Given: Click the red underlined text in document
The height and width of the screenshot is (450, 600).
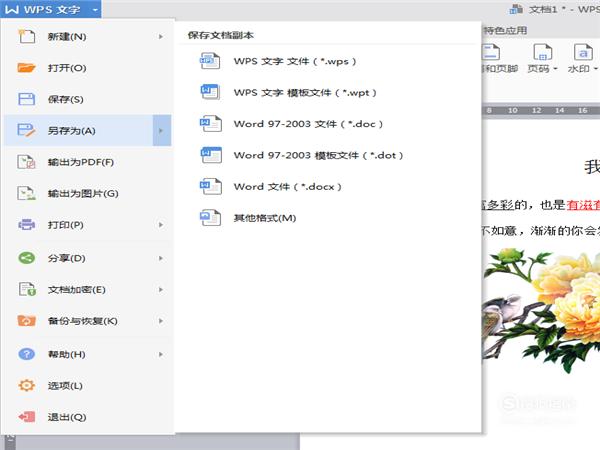Looking at the screenshot, I should 583,205.
